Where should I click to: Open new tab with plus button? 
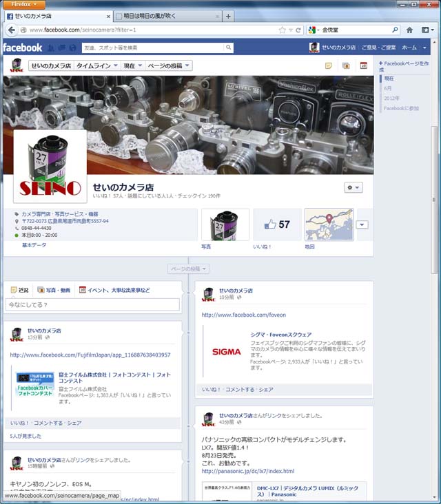tap(228, 17)
